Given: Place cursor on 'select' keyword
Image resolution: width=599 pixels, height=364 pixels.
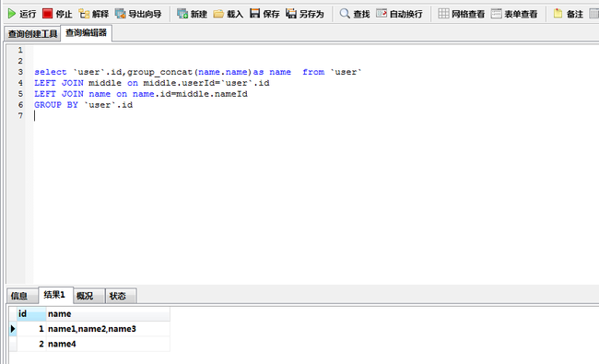Looking at the screenshot, I should [x=50, y=72].
